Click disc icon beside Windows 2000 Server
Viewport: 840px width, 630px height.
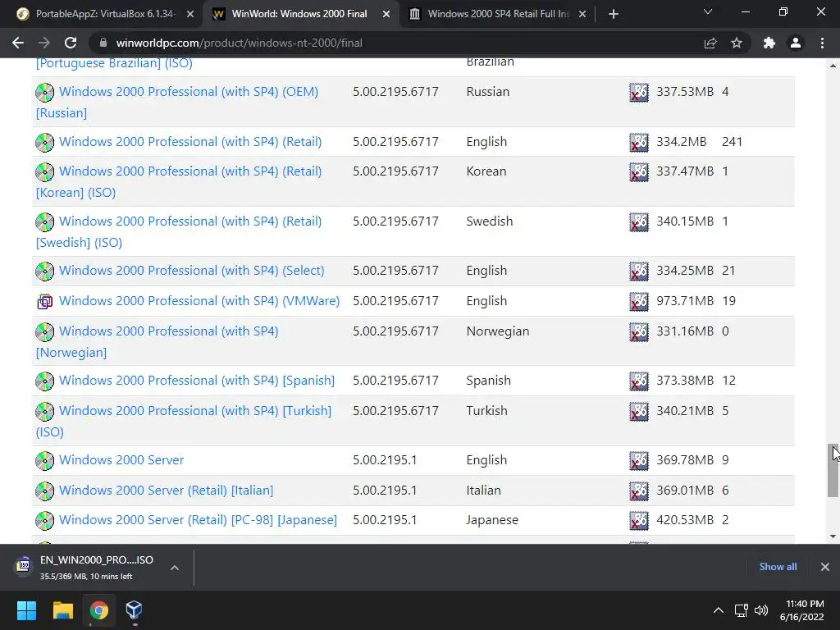tap(45, 461)
